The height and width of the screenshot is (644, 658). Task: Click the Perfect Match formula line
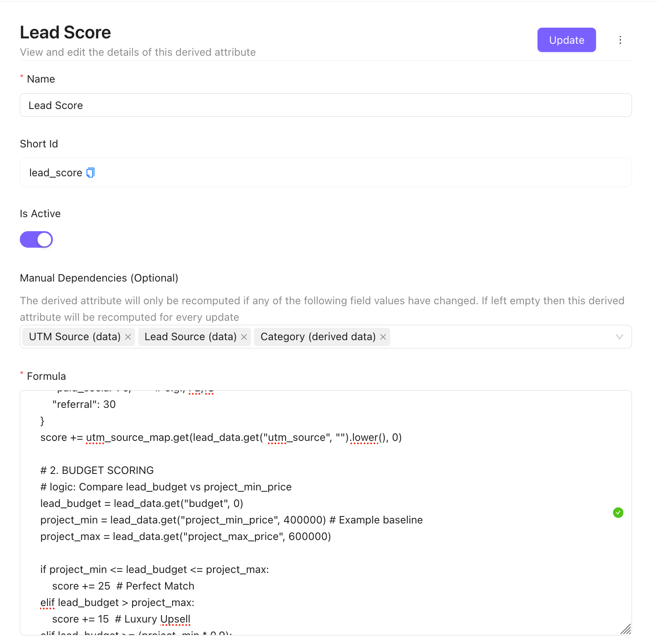[123, 586]
